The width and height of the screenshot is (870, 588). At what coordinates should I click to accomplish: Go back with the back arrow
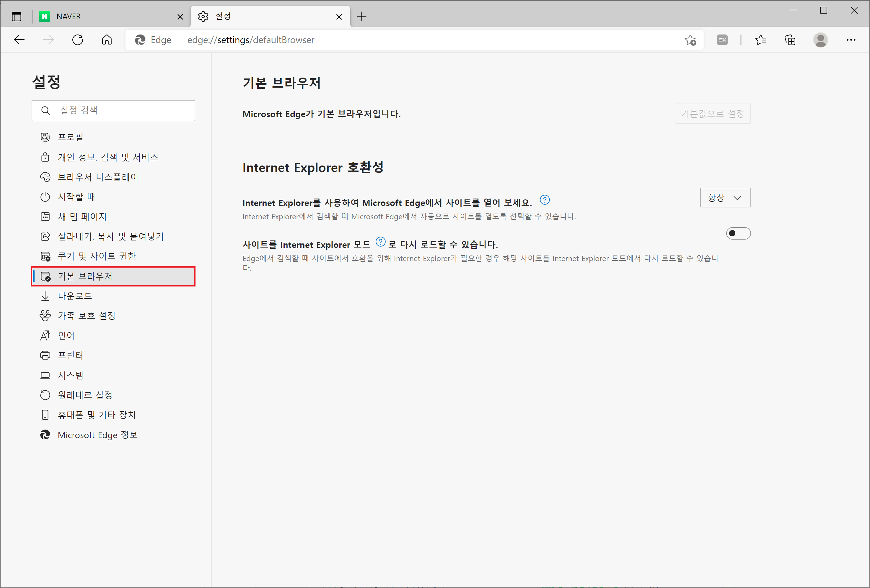(x=19, y=40)
